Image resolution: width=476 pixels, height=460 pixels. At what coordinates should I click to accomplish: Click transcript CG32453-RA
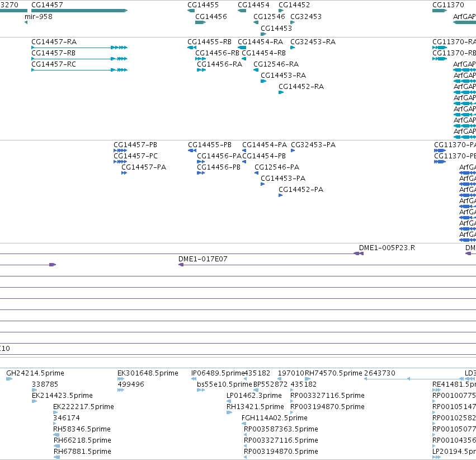(313, 41)
